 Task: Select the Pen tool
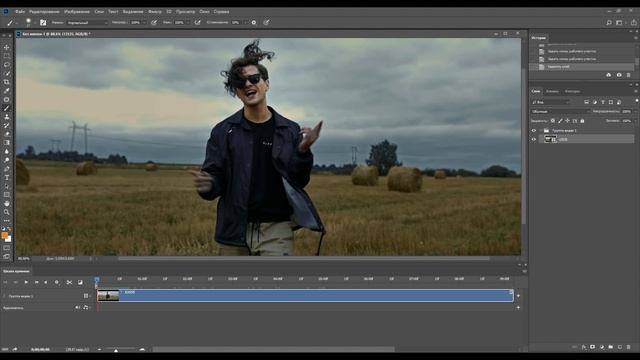point(7,169)
